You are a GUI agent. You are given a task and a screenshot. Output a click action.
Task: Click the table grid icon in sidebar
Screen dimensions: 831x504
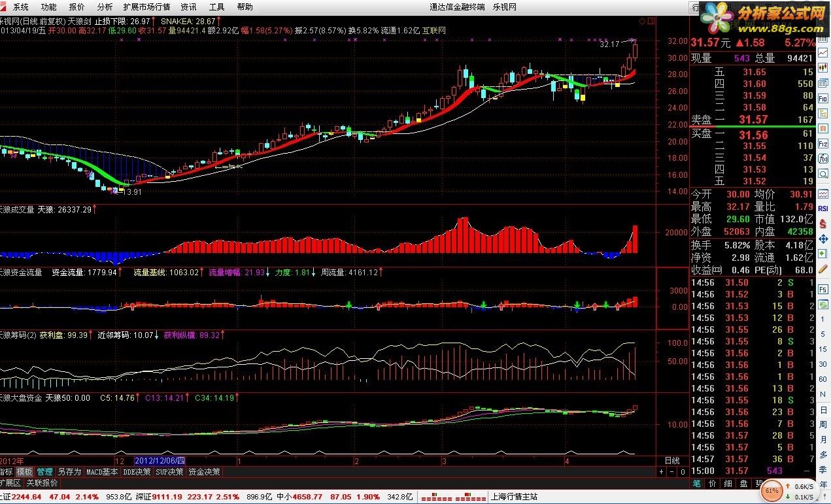tap(823, 38)
